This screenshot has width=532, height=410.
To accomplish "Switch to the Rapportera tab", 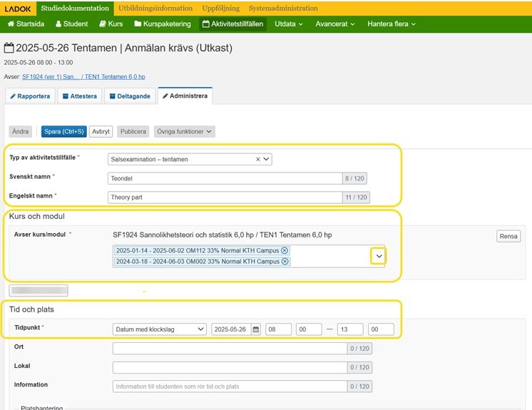I will 30,96.
